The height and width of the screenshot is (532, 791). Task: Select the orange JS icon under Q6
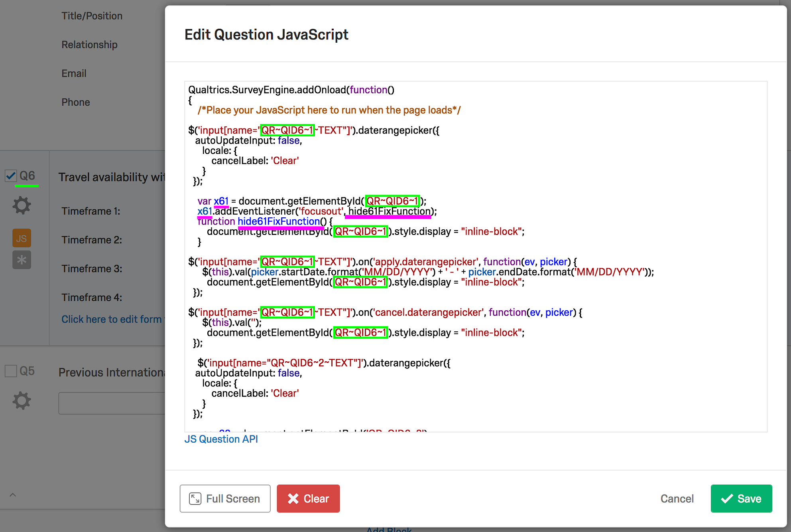(22, 238)
